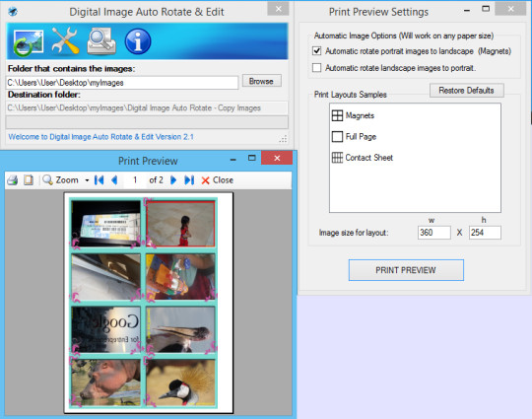
Task: Click the PRINT PREVIEW button
Action: (406, 270)
